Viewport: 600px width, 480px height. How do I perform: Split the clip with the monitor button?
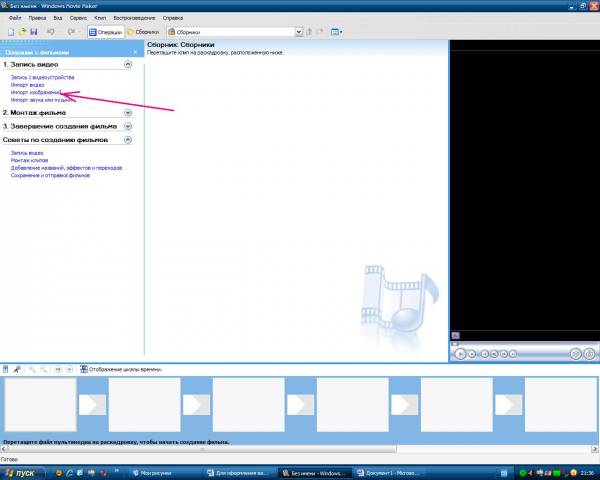(576, 354)
